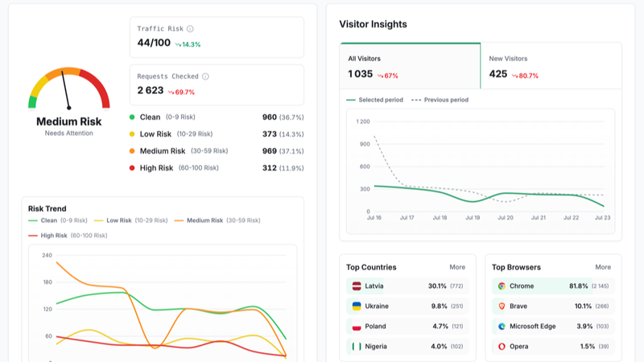Viewport: 644px width, 362px height.
Task: Click the 960 Clean requests value
Action: 270,117
